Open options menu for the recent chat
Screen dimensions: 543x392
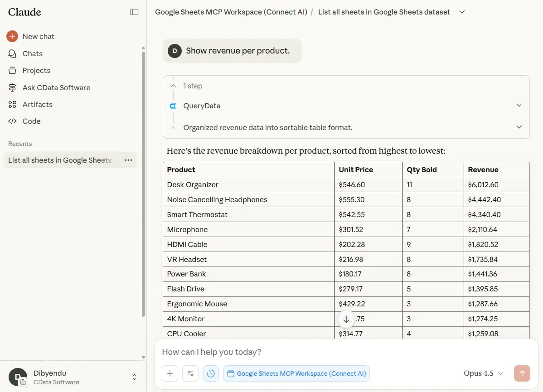[128, 160]
